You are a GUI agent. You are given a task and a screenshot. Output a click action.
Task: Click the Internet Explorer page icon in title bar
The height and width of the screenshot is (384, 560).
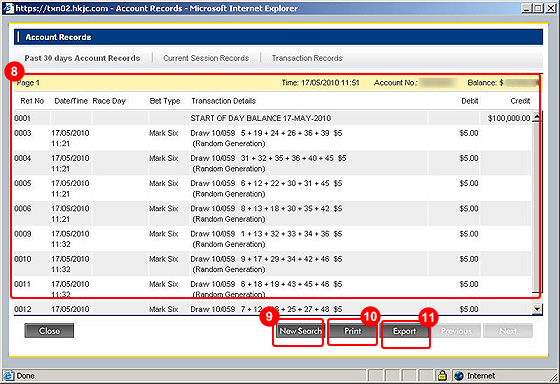click(x=8, y=8)
